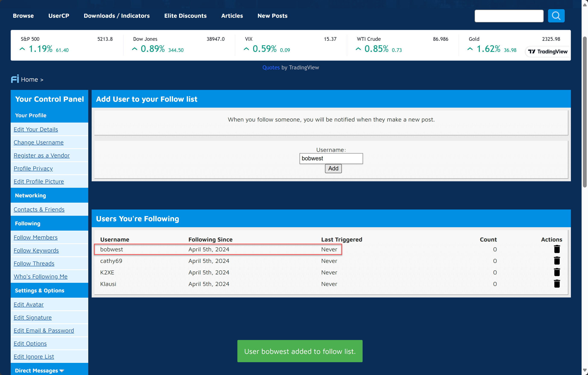Click the top search text box

click(509, 16)
